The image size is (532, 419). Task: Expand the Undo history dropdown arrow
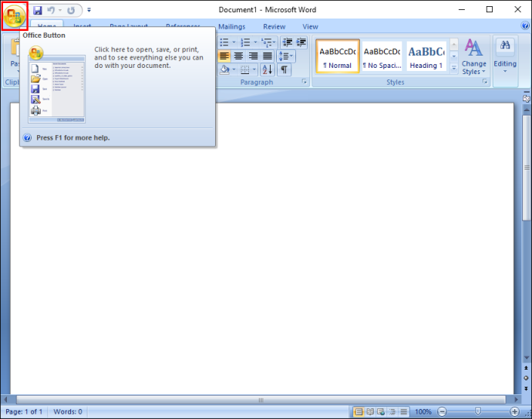tap(60, 10)
